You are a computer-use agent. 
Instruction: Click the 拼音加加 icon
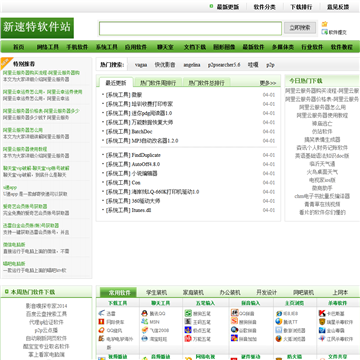[x=234, y=338]
